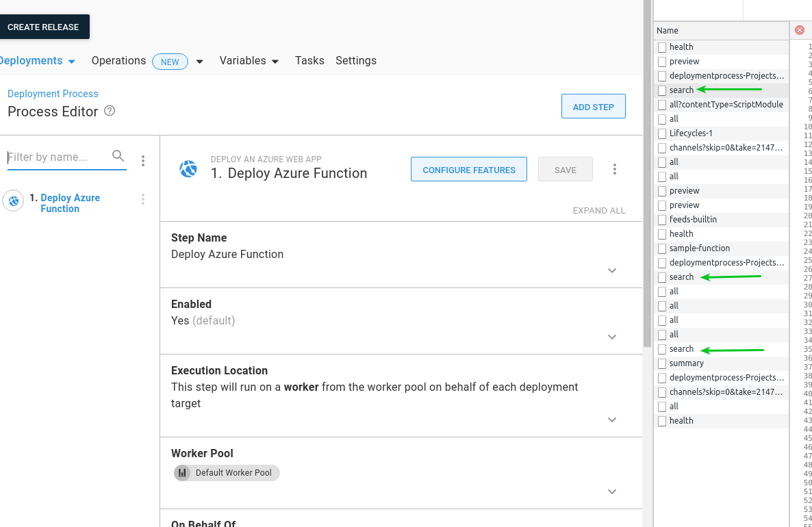Open the Variables menu
Screen dimensions: 812x527
pyautogui.click(x=242, y=60)
